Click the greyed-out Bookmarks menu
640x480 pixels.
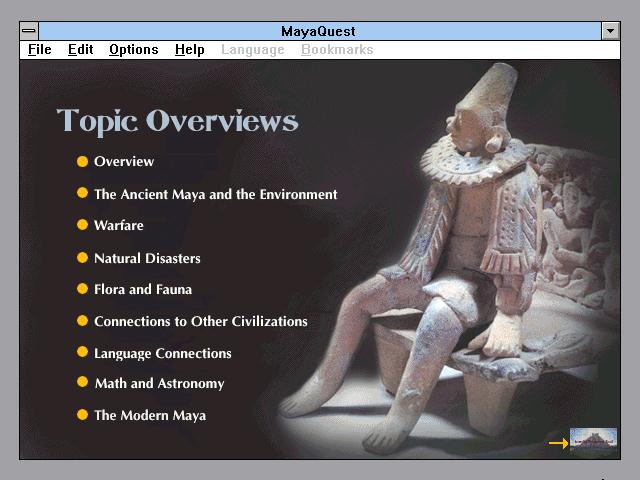[x=337, y=49]
